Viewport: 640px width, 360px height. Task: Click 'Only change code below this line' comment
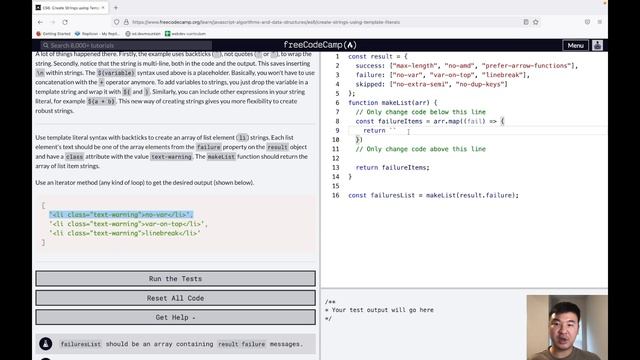coord(420,112)
